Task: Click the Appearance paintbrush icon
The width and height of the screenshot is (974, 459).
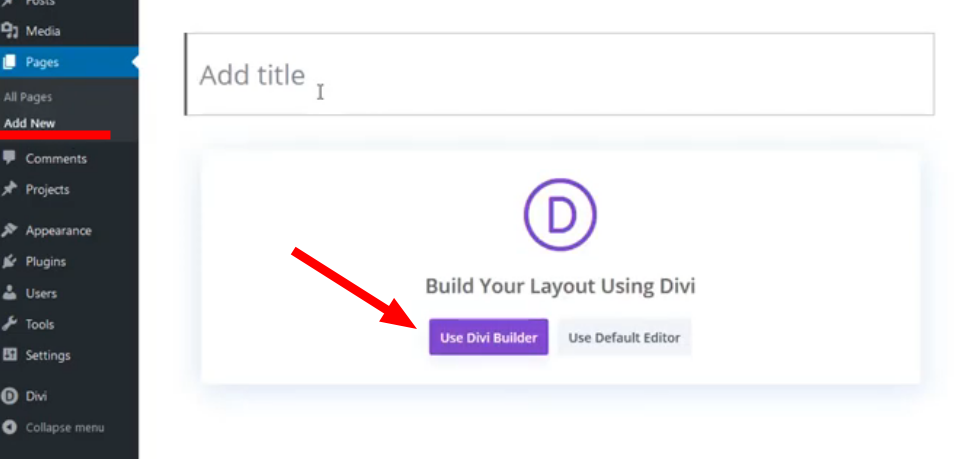Action: tap(10, 230)
